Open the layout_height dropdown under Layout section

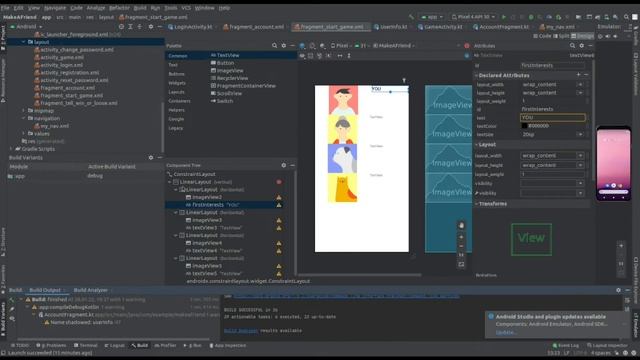coord(580,165)
